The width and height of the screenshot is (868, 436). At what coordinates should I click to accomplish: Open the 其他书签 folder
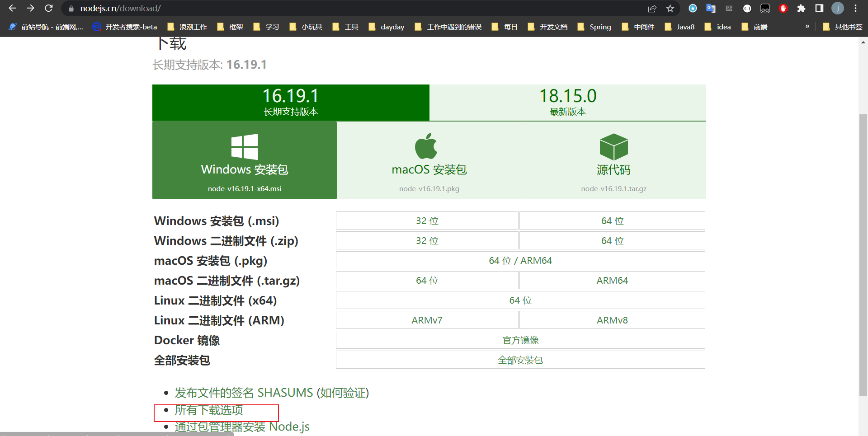point(843,27)
